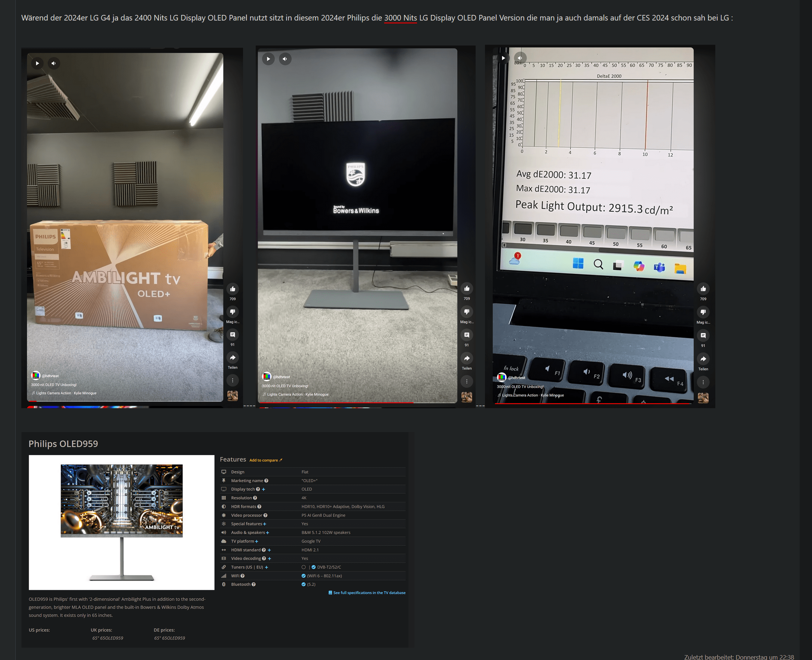Click the DVB-T2/S2/C checkmark
This screenshot has height=660, width=812.
click(x=313, y=567)
